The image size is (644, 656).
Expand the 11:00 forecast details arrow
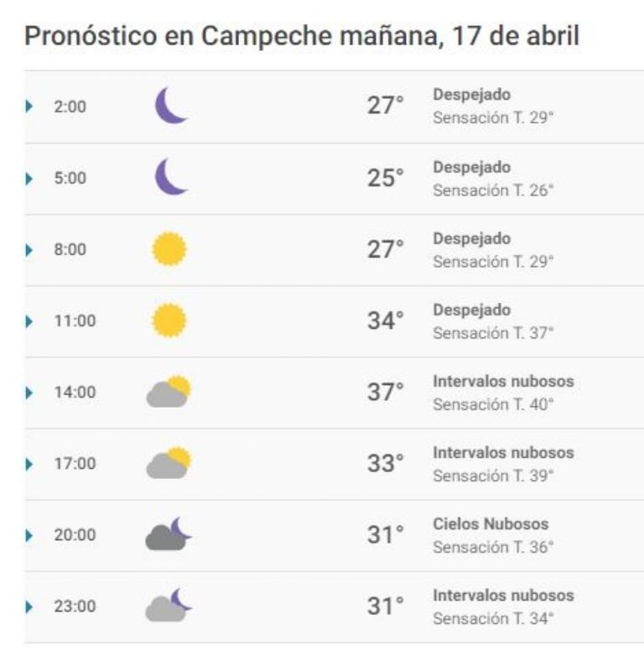(29, 321)
